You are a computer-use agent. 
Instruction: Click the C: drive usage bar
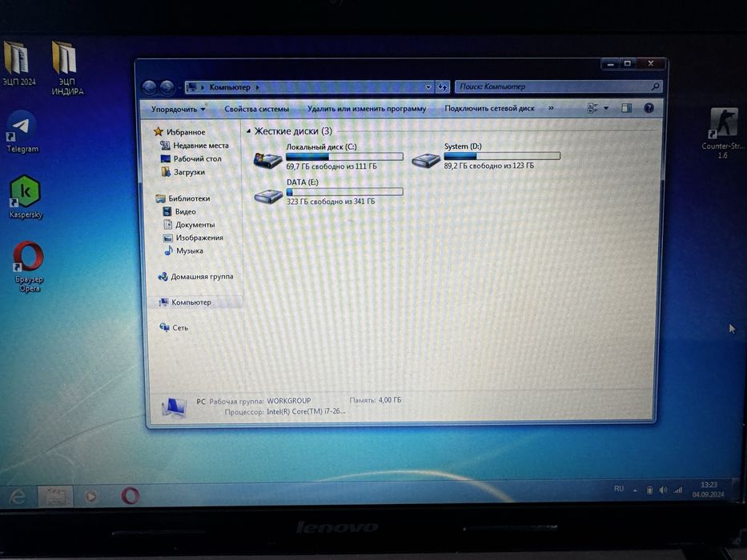click(x=344, y=156)
